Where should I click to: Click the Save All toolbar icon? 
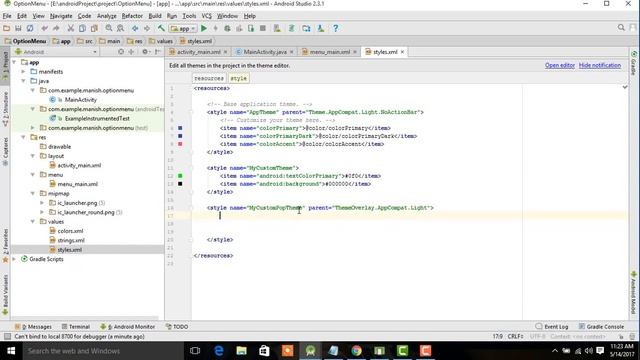[18, 28]
